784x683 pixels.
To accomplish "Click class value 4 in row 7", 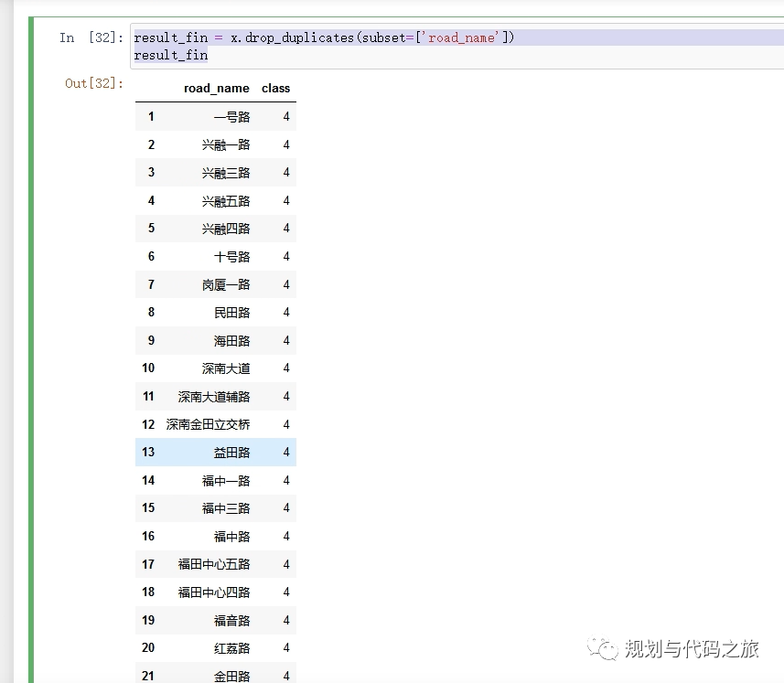I will (286, 284).
